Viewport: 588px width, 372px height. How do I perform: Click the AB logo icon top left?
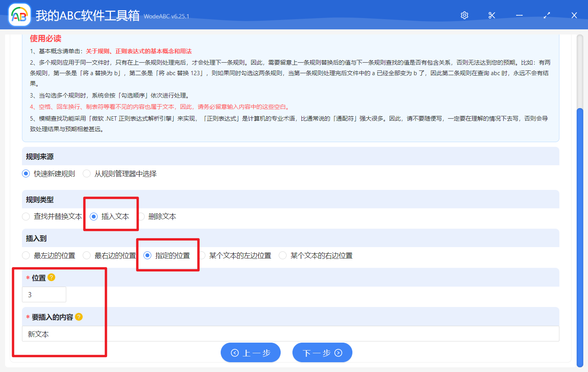(19, 15)
